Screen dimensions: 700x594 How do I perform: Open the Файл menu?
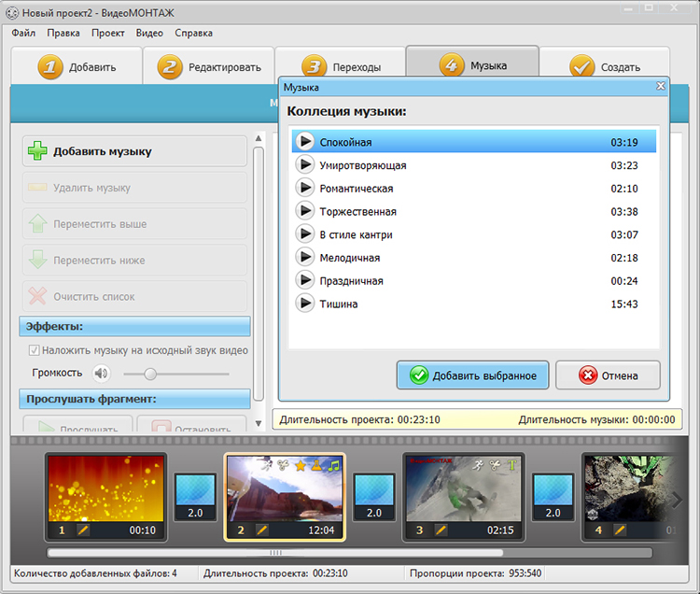(x=23, y=33)
